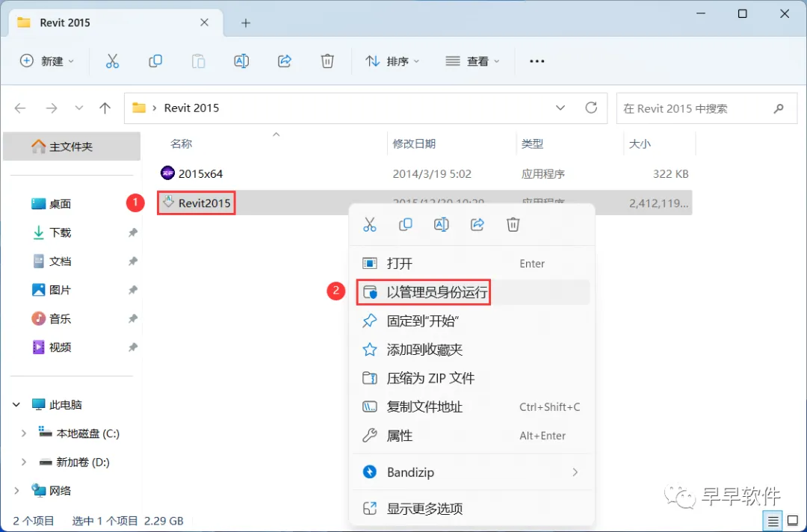Click the Paste icon in the top toolbar
Image resolution: width=807 pixels, height=532 pixels.
(198, 61)
